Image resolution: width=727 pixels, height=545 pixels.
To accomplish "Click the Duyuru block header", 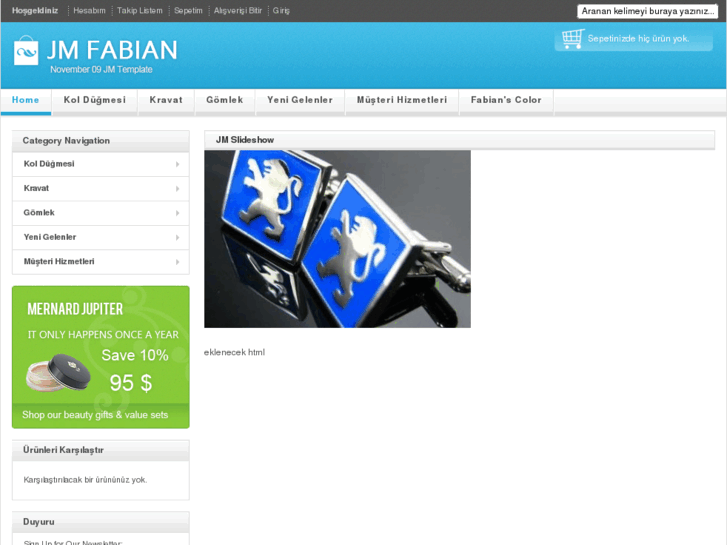I will (x=101, y=522).
